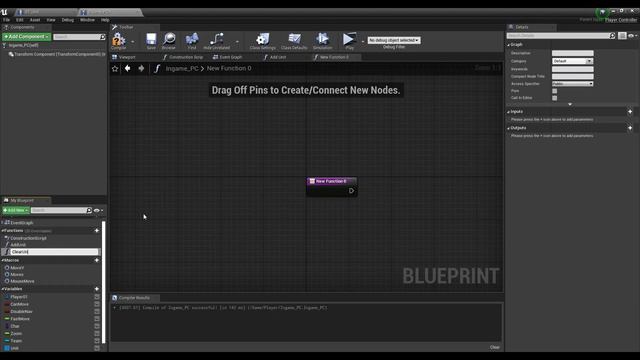Add an output parameter with the plus icon
Image resolution: width=640 pixels, height=360 pixels.
[630, 128]
